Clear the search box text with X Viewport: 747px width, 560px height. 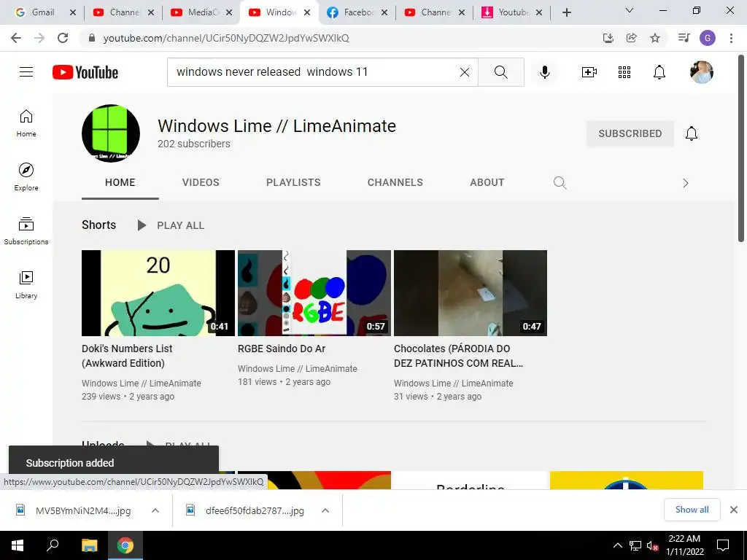(465, 72)
